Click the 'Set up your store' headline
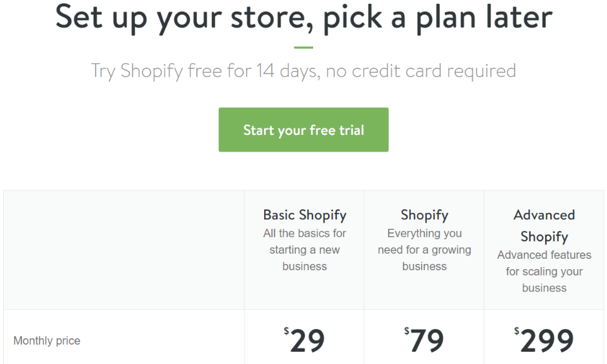 [304, 17]
